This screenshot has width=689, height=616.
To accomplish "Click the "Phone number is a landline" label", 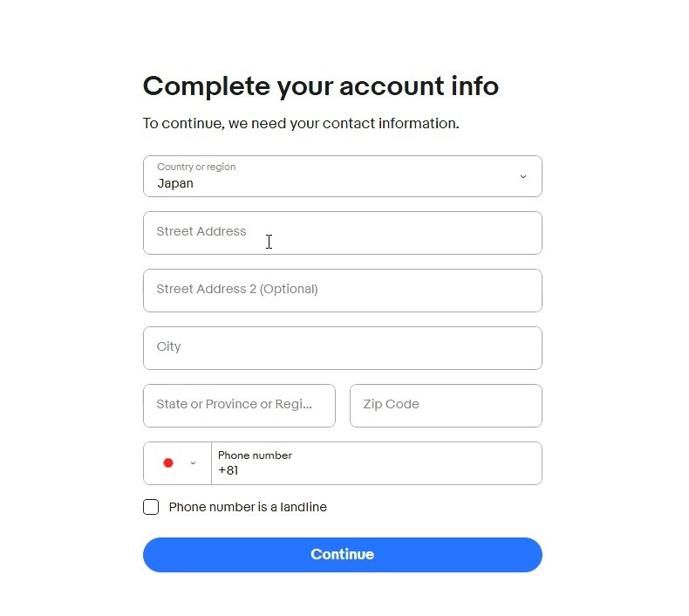I will tap(248, 507).
